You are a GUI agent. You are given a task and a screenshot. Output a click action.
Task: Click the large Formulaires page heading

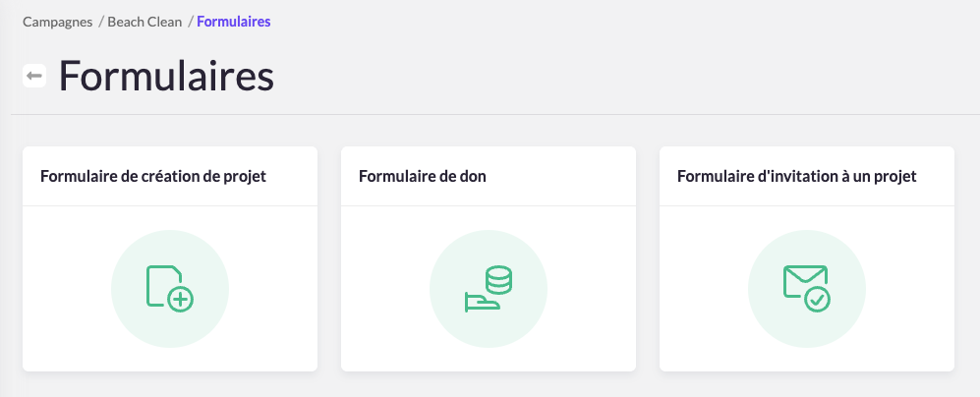[166, 77]
